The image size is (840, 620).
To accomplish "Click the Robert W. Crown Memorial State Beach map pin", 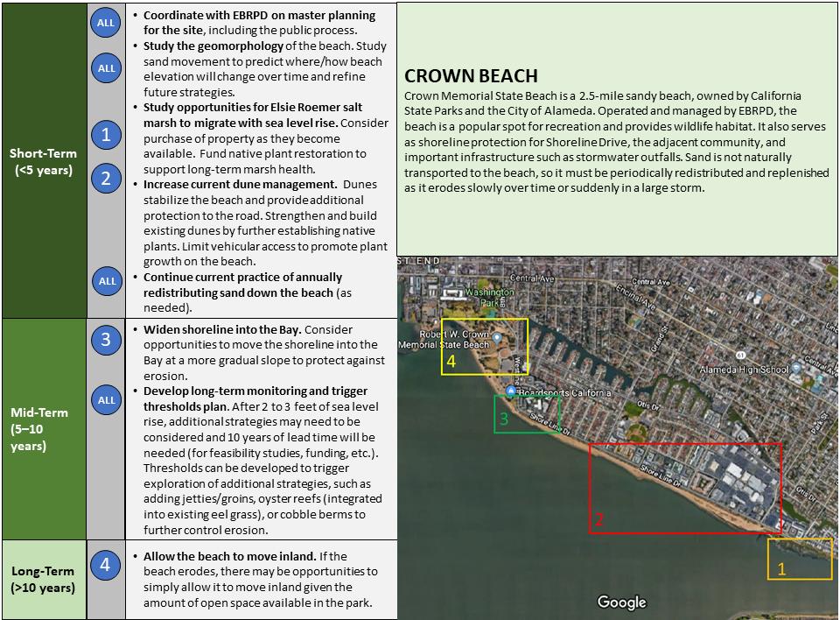I will point(497,338).
